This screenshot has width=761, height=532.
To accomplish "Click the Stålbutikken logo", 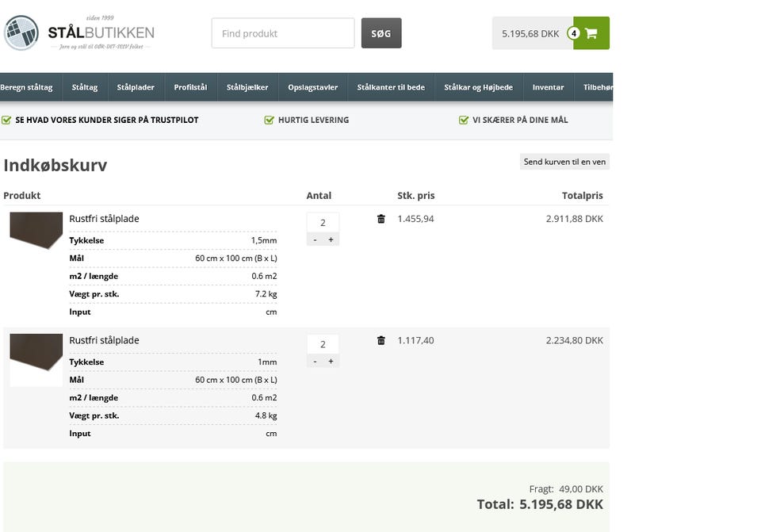I will point(79,33).
